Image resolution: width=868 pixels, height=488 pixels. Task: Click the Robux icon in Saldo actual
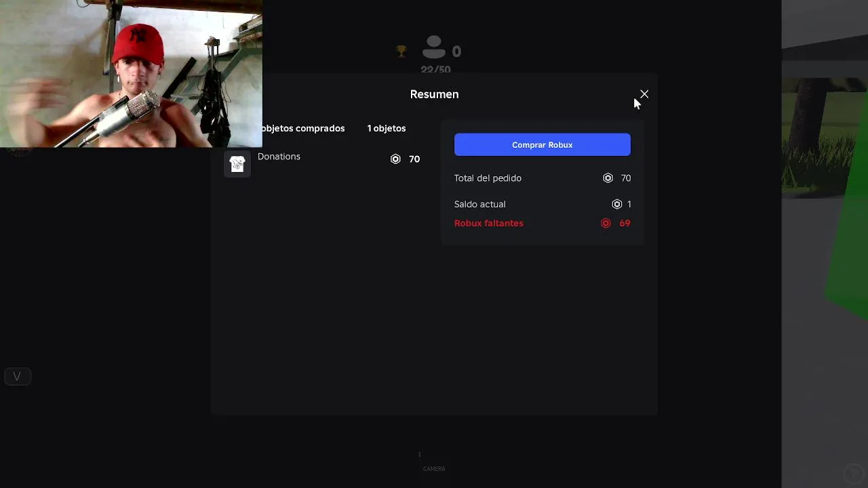(x=616, y=204)
